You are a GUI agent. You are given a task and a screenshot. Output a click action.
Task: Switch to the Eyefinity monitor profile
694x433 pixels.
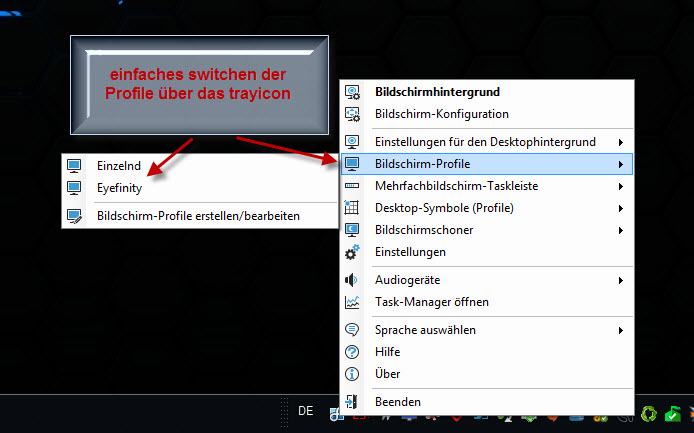pyautogui.click(x=200, y=188)
